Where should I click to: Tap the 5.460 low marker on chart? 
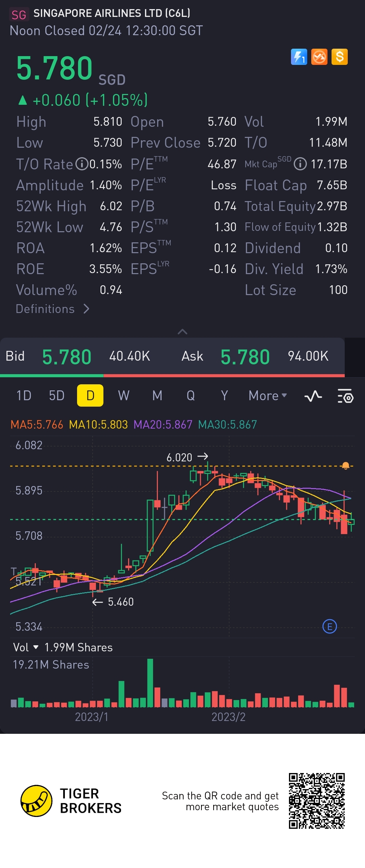tap(113, 602)
